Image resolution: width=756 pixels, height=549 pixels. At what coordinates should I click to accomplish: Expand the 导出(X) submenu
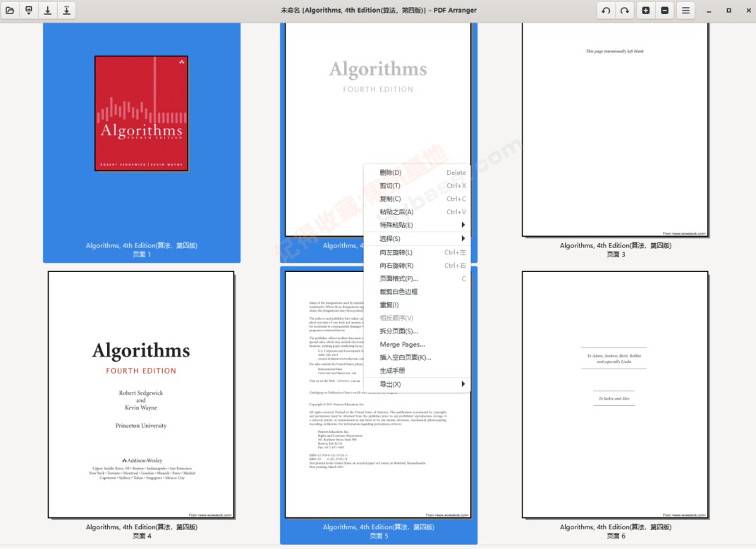pos(417,384)
